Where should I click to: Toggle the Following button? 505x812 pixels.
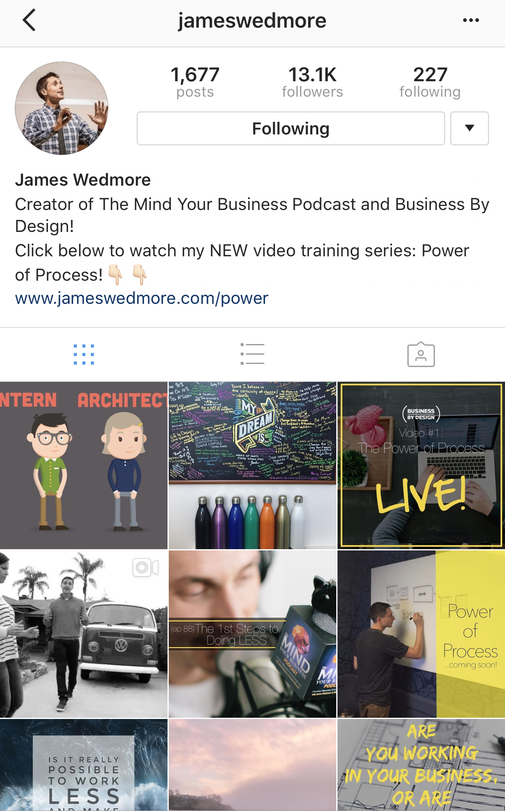291,128
